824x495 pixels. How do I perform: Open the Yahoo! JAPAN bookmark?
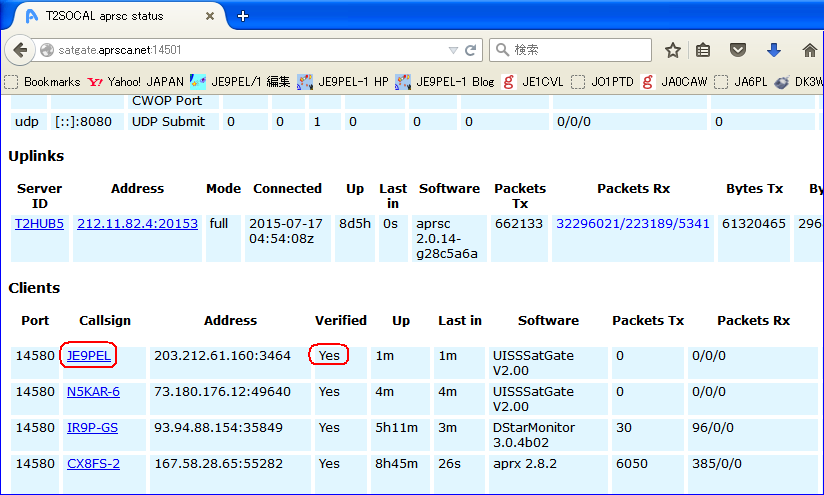tap(136, 82)
